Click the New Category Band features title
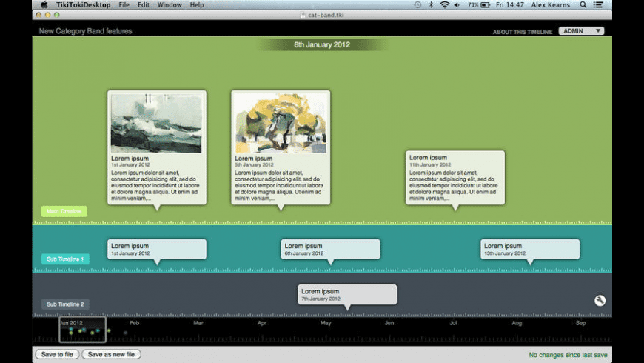Image resolution: width=644 pixels, height=363 pixels. click(85, 31)
